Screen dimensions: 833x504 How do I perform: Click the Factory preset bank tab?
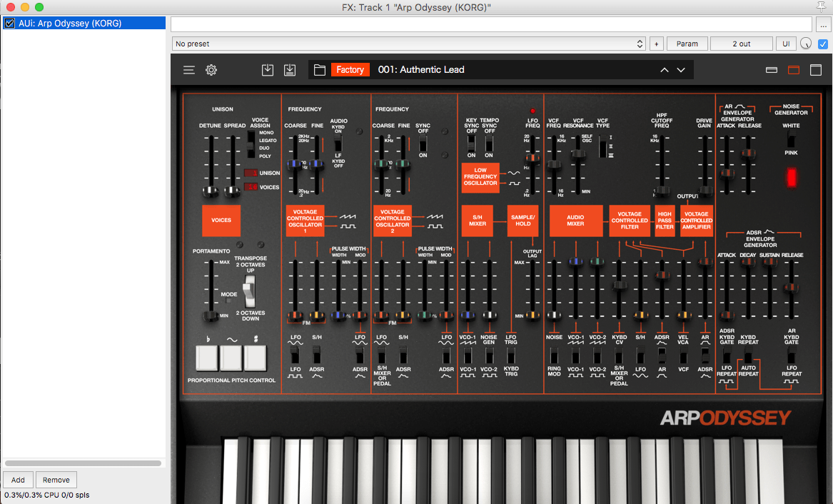(350, 69)
